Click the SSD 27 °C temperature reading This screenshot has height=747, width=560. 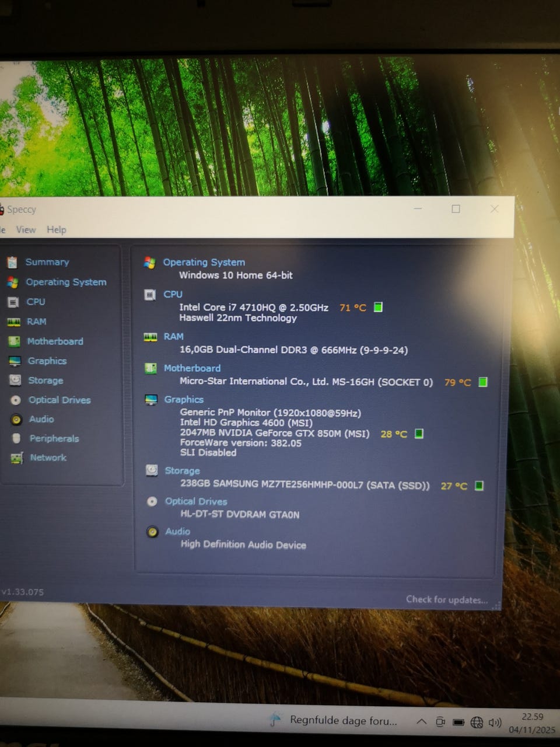click(x=454, y=486)
